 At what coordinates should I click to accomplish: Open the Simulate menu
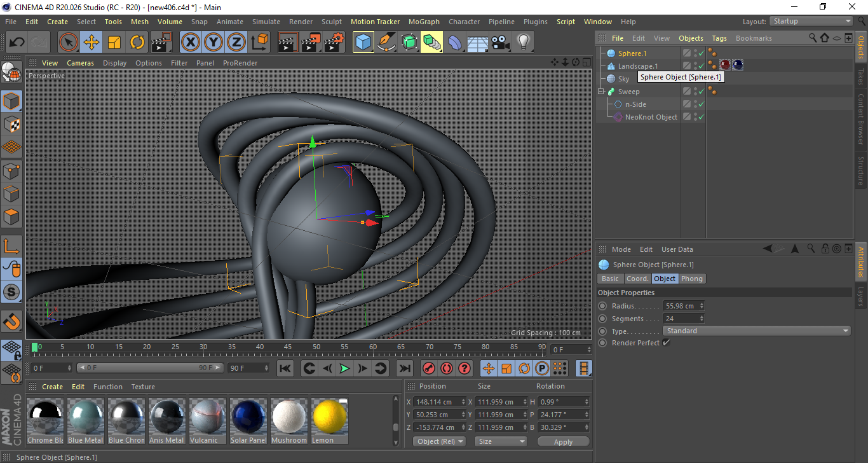(266, 22)
